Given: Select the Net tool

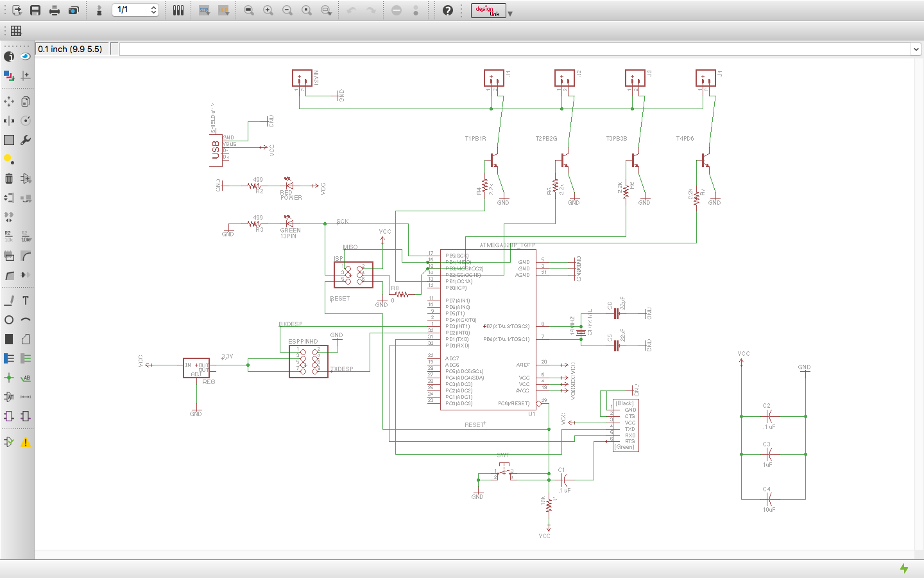Looking at the screenshot, I should click(26, 358).
